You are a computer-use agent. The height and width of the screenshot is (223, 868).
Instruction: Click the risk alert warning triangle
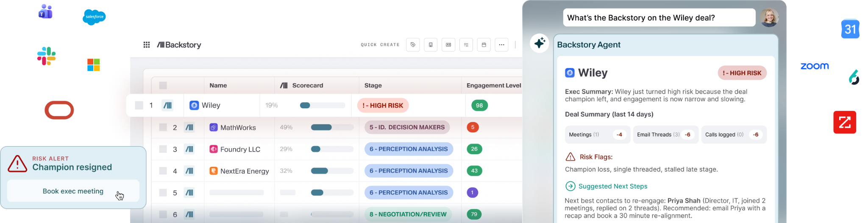(17, 164)
